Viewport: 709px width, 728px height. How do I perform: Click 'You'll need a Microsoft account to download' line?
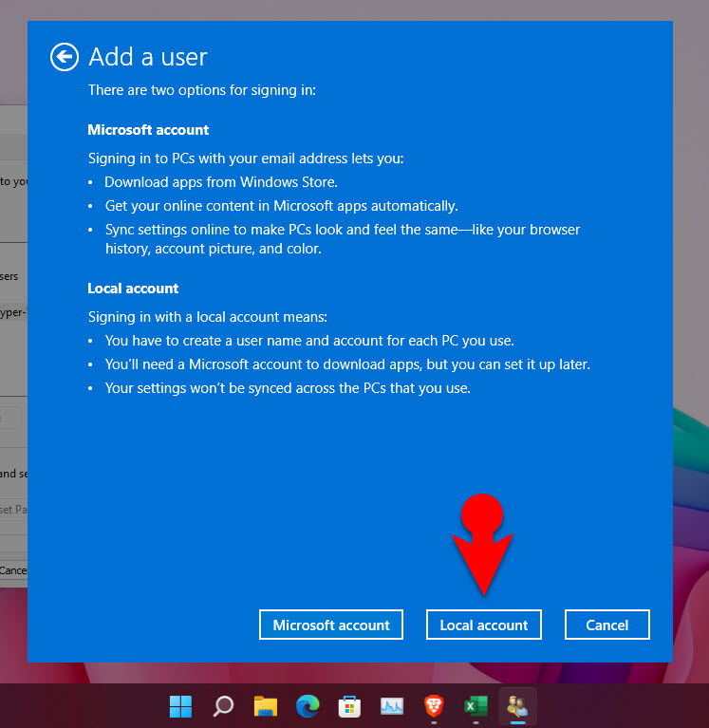click(x=347, y=364)
